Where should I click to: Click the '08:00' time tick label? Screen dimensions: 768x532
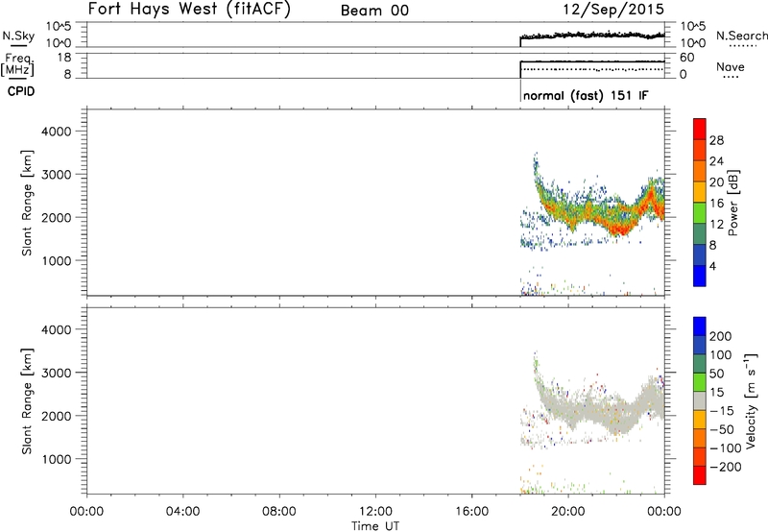(x=279, y=512)
